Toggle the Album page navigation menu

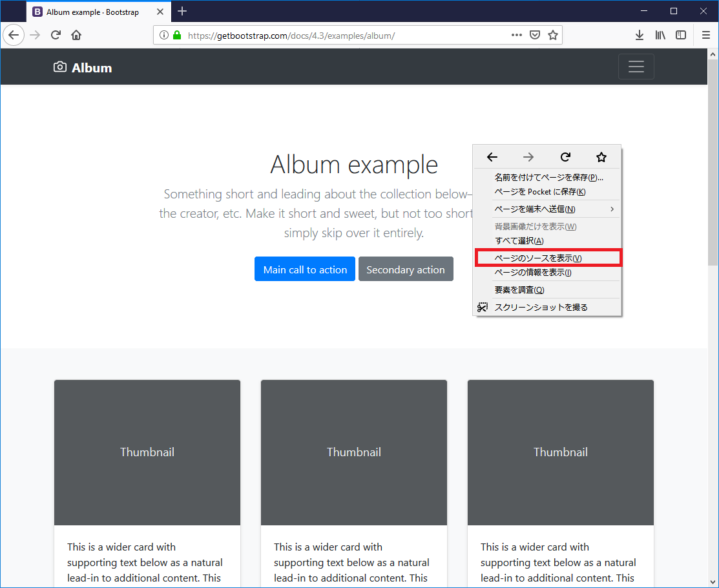[636, 67]
